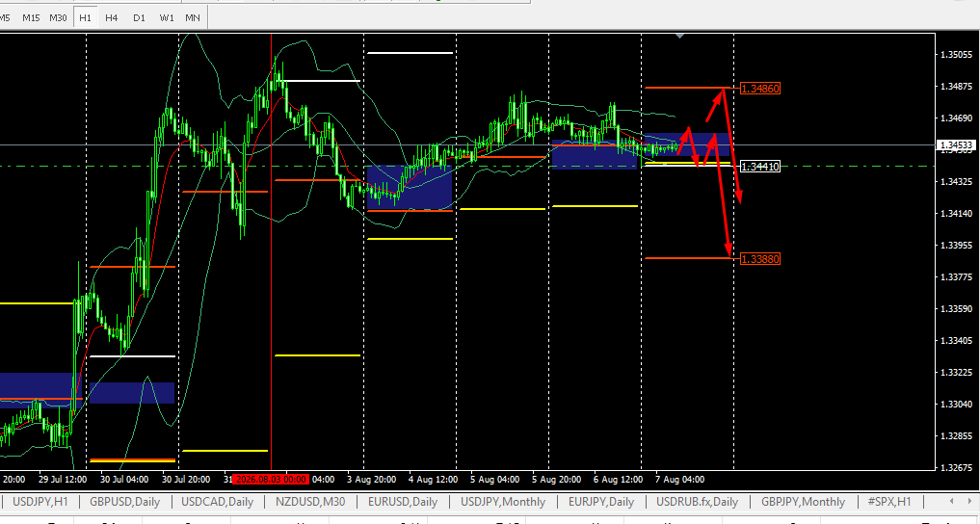Screen dimensions: 980x524
Task: Click the 3 Aug 20:00 time label
Action: (x=371, y=480)
